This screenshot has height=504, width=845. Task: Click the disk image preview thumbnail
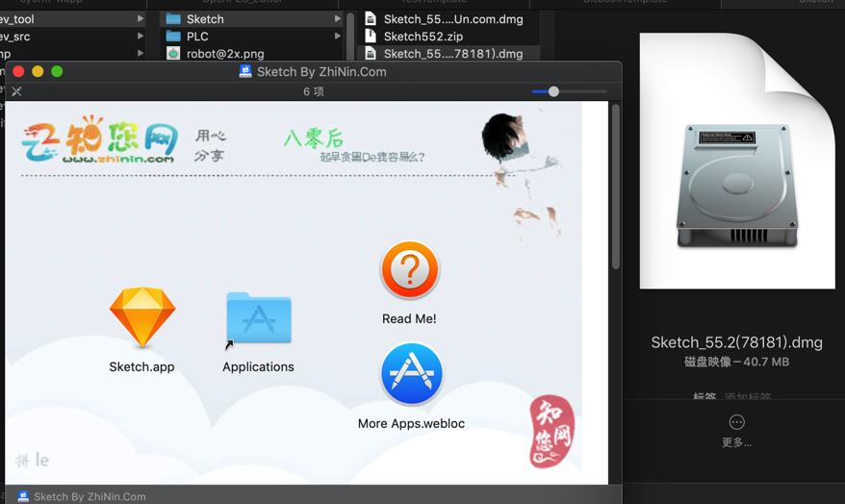coord(736,161)
